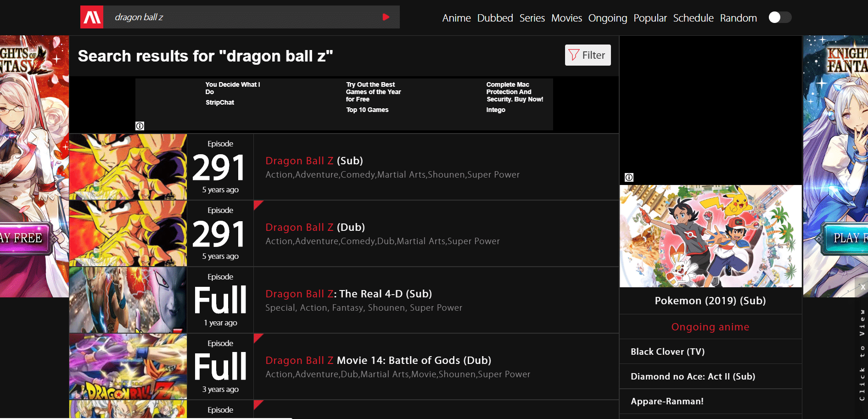The height and width of the screenshot is (419, 868).
Task: Click the Ongoing anime heading
Action: [x=710, y=327]
